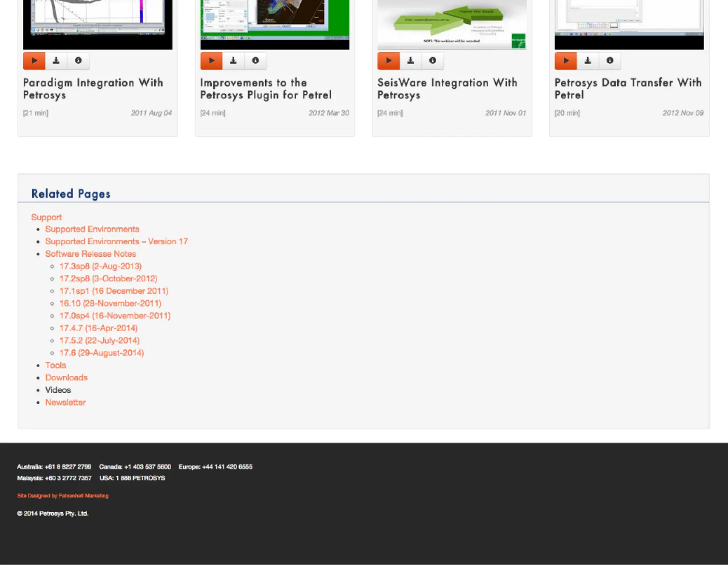The width and height of the screenshot is (728, 565).
Task: Click the USA 1 888 PETROSYS number
Action: (x=132, y=478)
